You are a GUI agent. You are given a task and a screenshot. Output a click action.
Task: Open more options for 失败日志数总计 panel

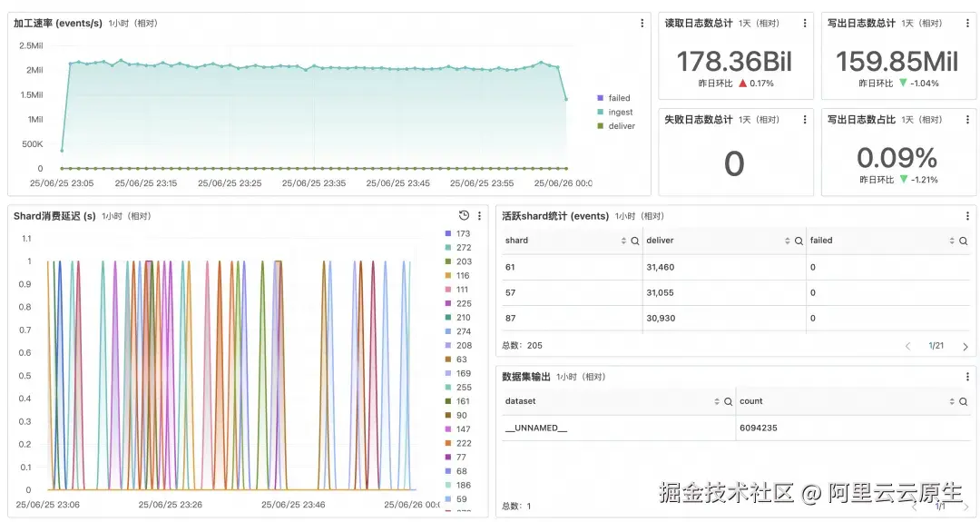[804, 120]
